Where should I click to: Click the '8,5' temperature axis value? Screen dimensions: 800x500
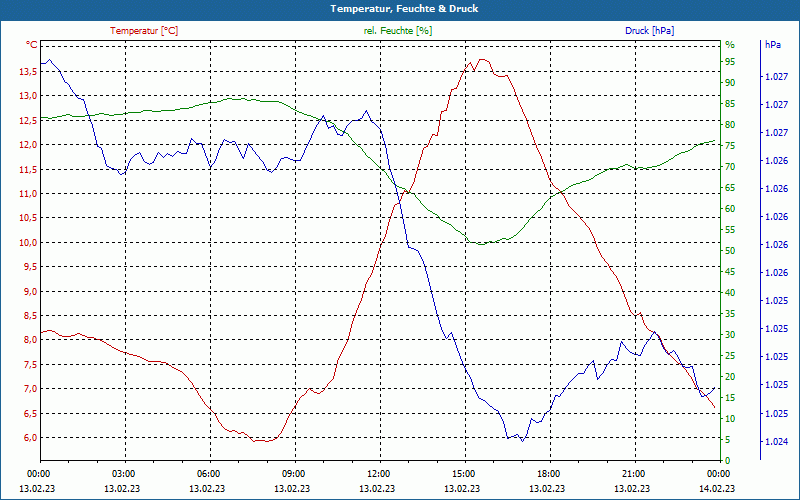pos(31,316)
